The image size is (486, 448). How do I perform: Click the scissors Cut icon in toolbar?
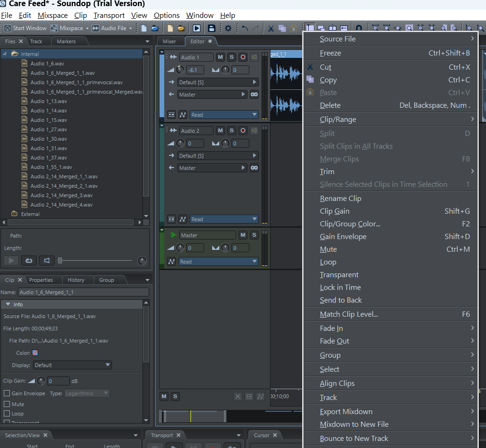click(271, 28)
